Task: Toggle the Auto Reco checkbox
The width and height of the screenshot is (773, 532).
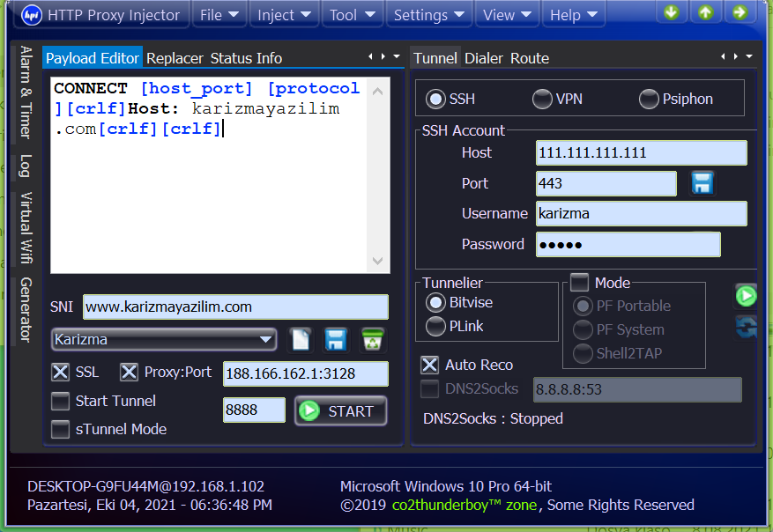Action: 429,365
